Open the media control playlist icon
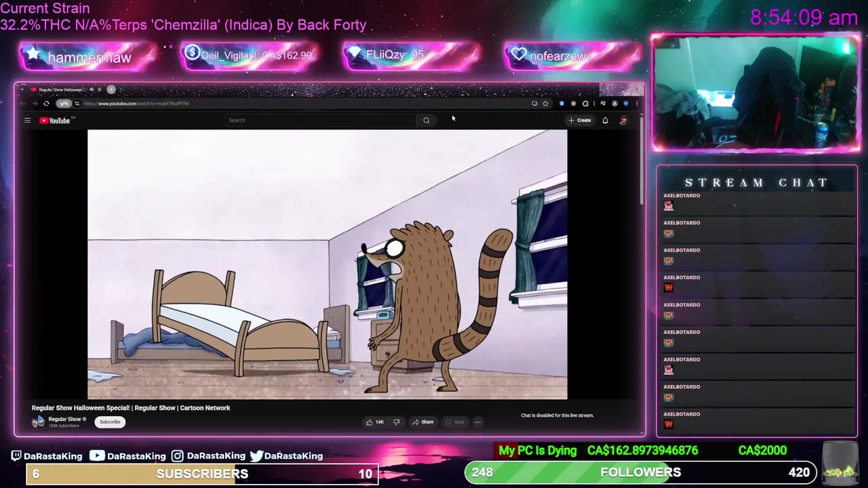The image size is (868, 488). (x=603, y=104)
